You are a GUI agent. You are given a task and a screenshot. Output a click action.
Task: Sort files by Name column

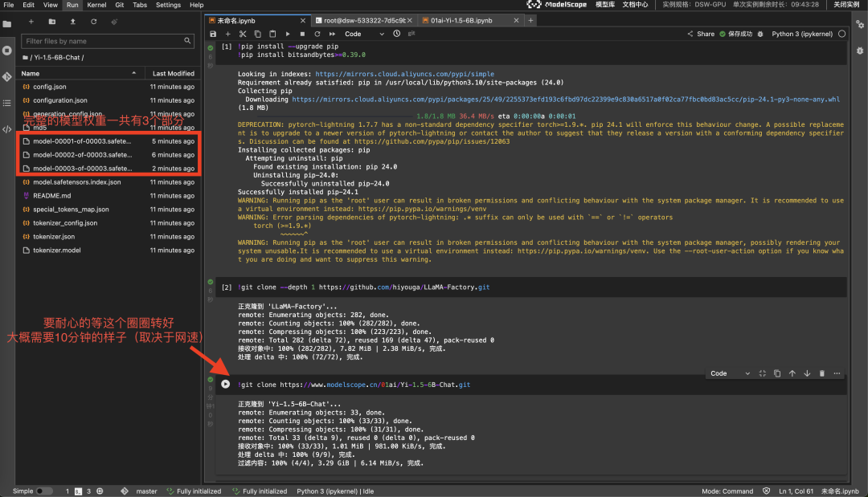tap(80, 74)
